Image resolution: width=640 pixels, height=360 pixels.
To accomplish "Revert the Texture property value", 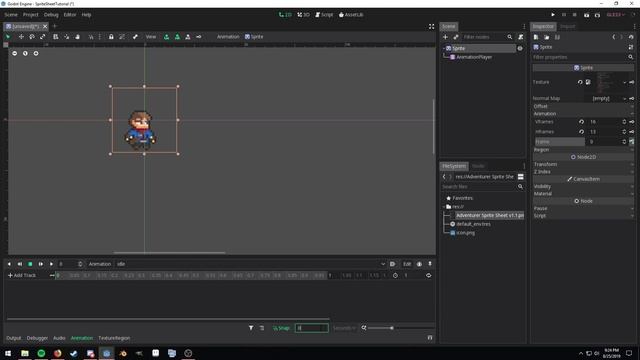I will (x=580, y=82).
